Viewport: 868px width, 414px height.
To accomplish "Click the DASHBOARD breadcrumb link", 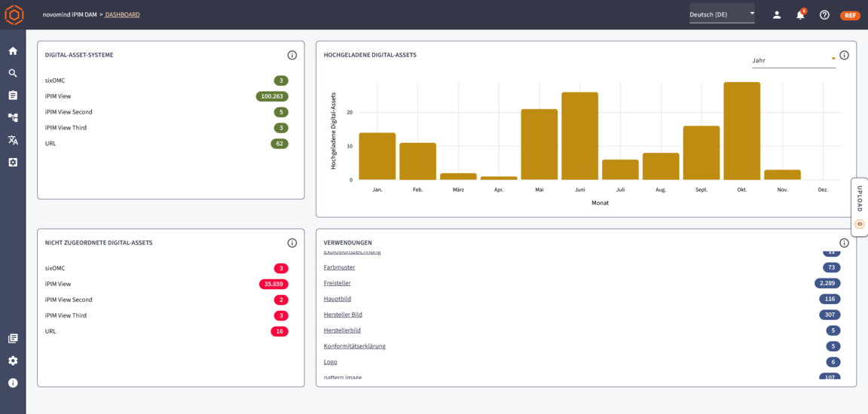I will point(122,15).
